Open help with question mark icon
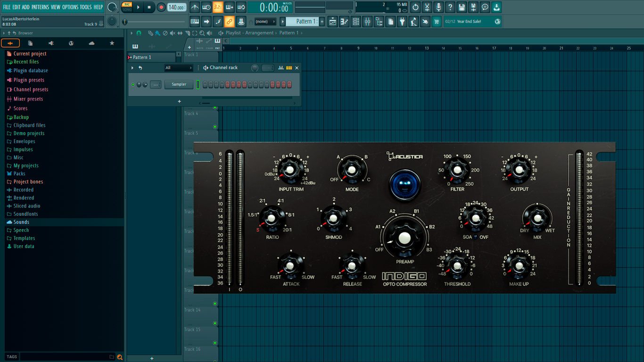644x362 pixels. pos(450,7)
